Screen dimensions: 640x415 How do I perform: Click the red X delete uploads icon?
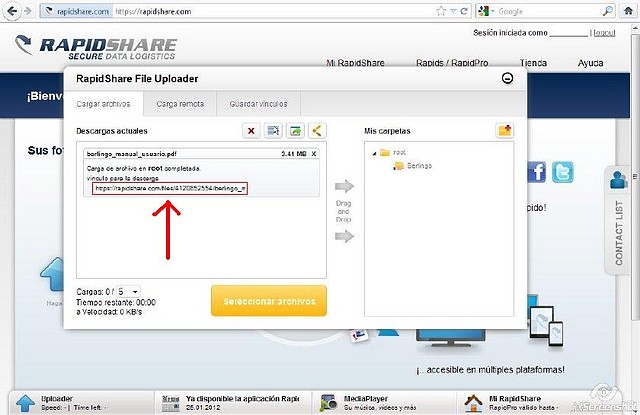click(x=251, y=131)
